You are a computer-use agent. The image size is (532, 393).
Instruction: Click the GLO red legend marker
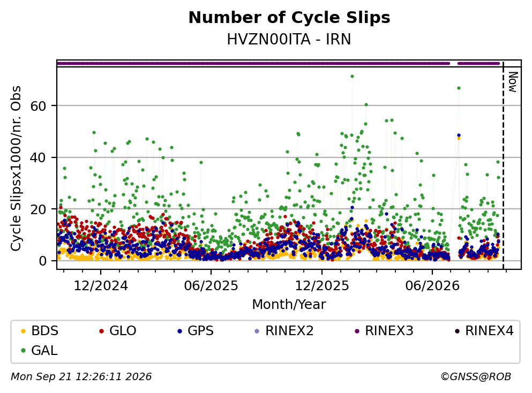pos(101,331)
